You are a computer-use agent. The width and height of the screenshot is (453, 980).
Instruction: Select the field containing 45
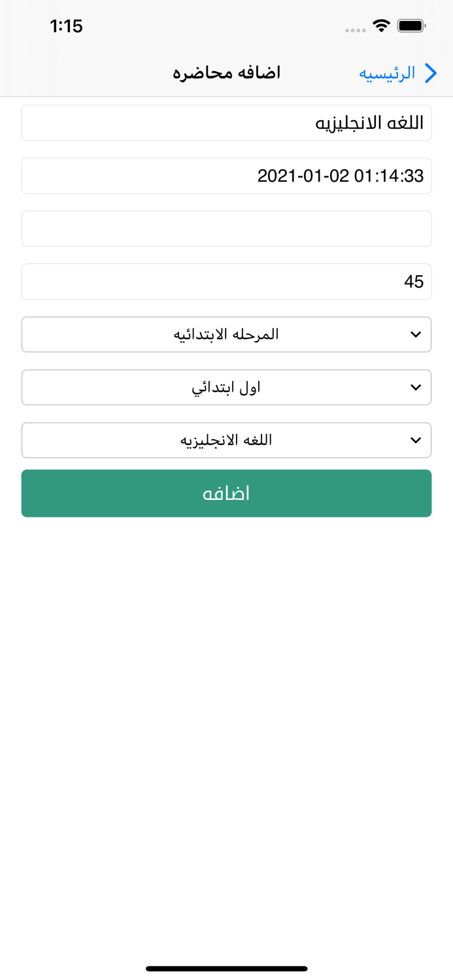pyautogui.click(x=226, y=282)
